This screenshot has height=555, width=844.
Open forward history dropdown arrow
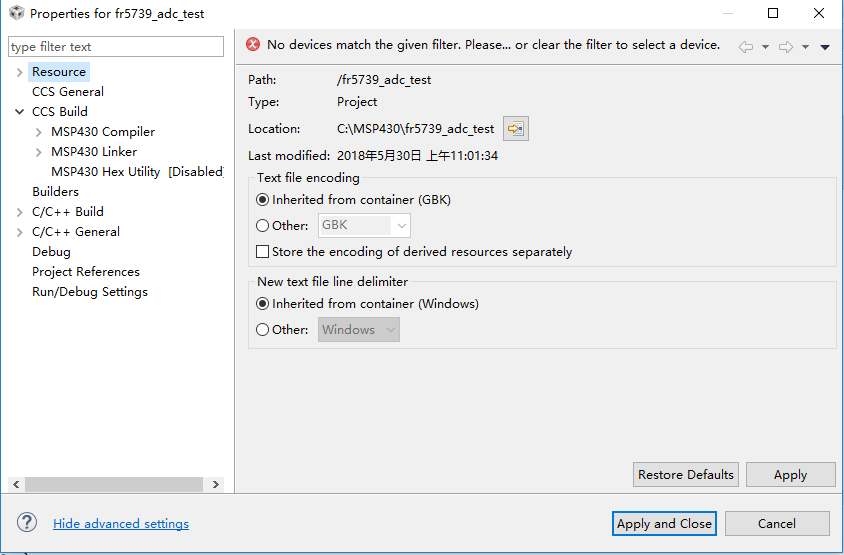click(805, 47)
